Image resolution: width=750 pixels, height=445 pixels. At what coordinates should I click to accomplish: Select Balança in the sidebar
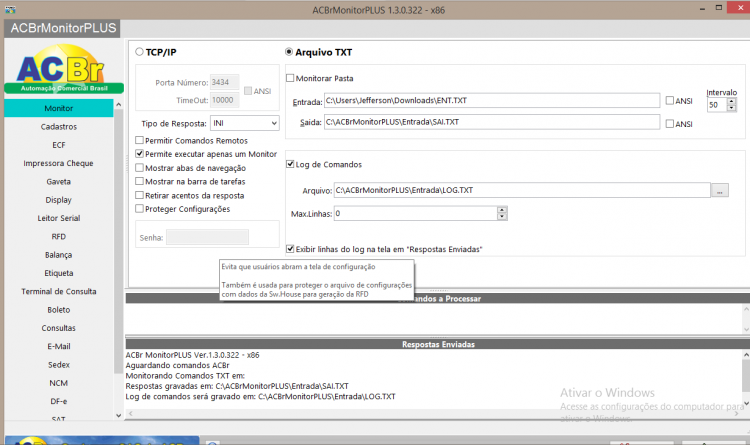(59, 255)
